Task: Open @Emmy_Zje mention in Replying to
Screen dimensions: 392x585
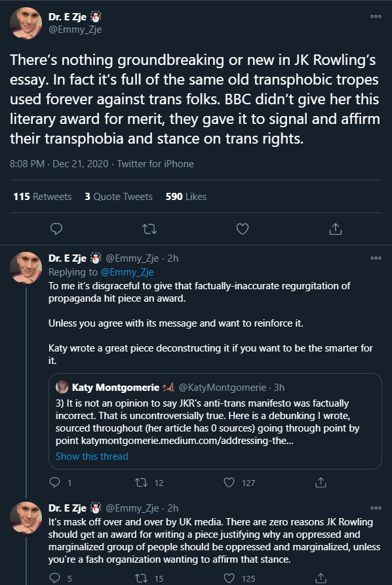Action: click(x=127, y=272)
